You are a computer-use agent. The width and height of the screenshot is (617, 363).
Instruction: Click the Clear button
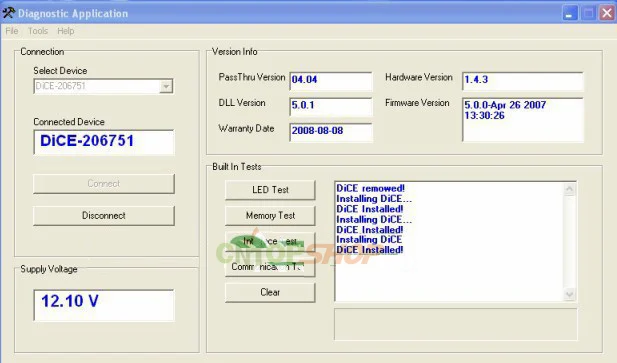[270, 293]
